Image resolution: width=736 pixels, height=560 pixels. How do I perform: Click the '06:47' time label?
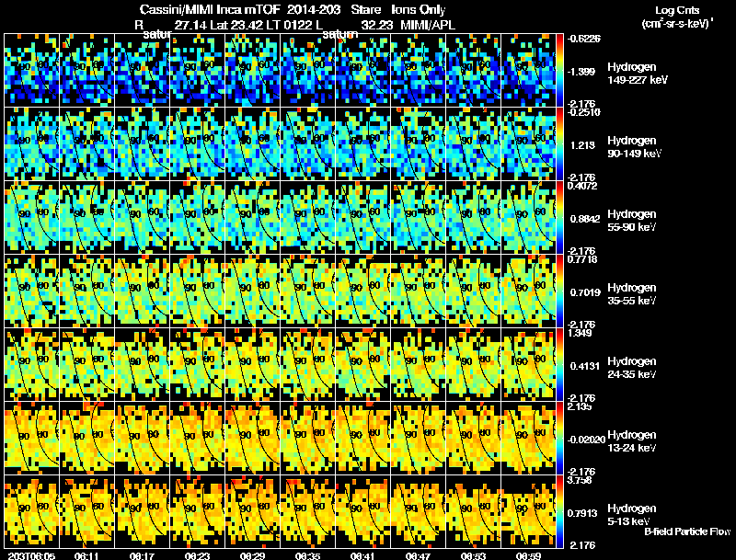coord(418,555)
